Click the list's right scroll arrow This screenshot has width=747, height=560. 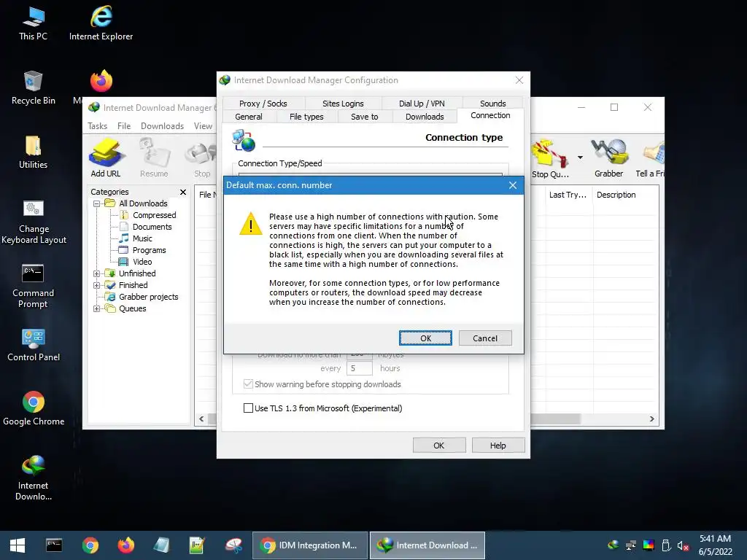click(x=651, y=419)
